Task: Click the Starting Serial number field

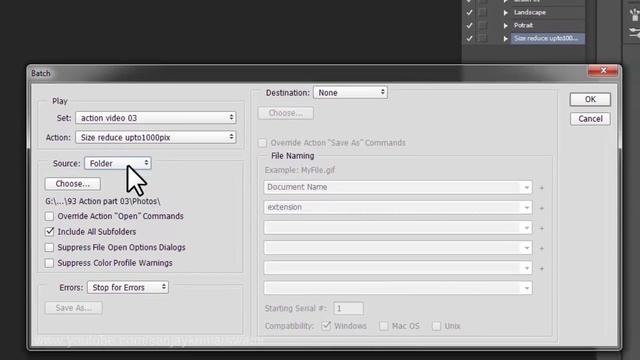Action: coord(348,308)
